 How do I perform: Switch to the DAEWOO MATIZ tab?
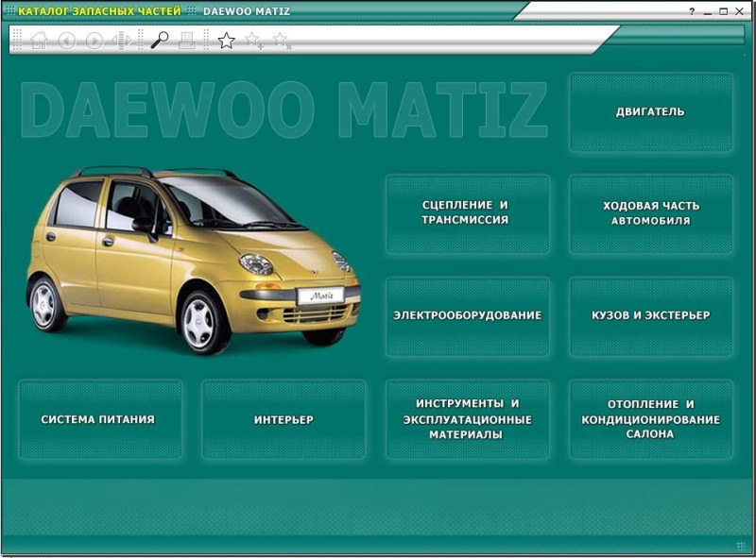[245, 8]
